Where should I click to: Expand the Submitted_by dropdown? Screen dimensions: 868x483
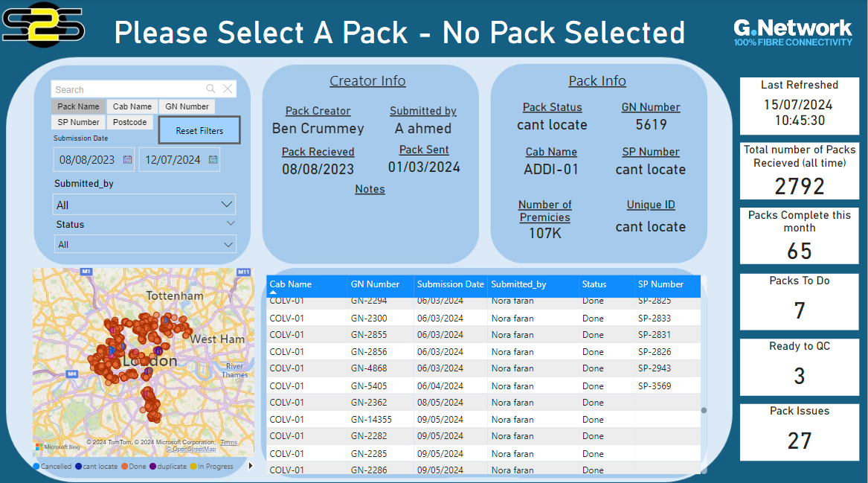227,205
